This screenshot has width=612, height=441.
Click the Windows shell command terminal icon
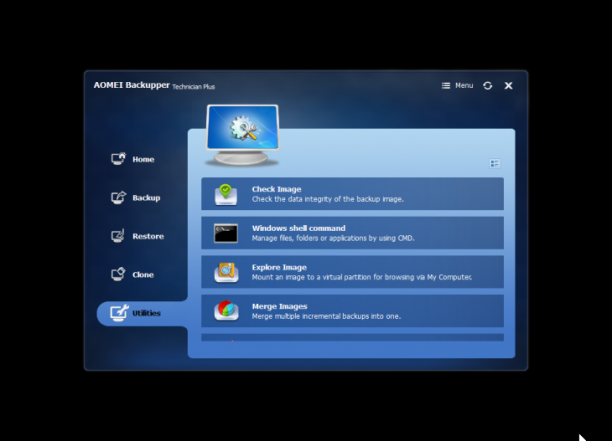226,233
